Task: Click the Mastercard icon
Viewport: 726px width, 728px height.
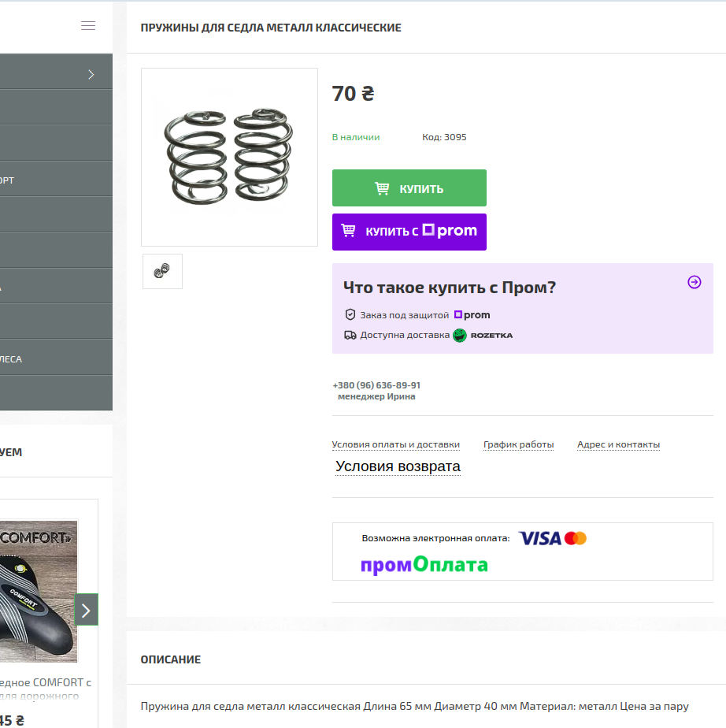Action: pos(576,538)
